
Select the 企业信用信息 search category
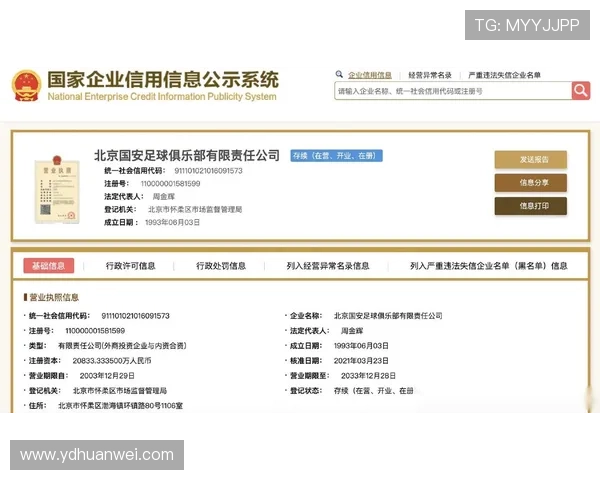click(x=370, y=75)
